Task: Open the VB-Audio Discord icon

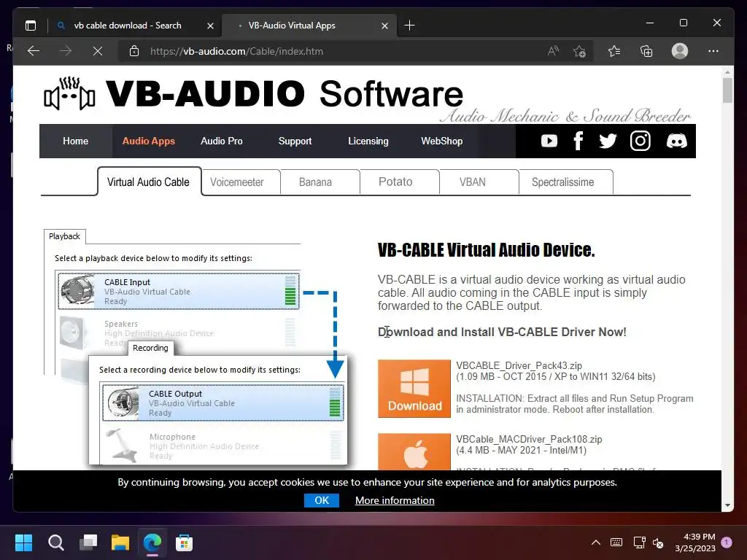Action: click(676, 141)
